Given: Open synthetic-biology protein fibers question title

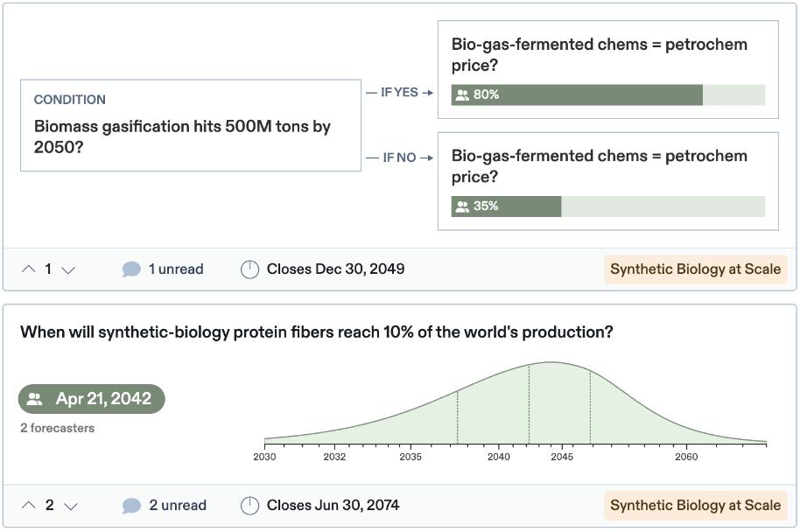Looking at the screenshot, I should click(x=316, y=332).
